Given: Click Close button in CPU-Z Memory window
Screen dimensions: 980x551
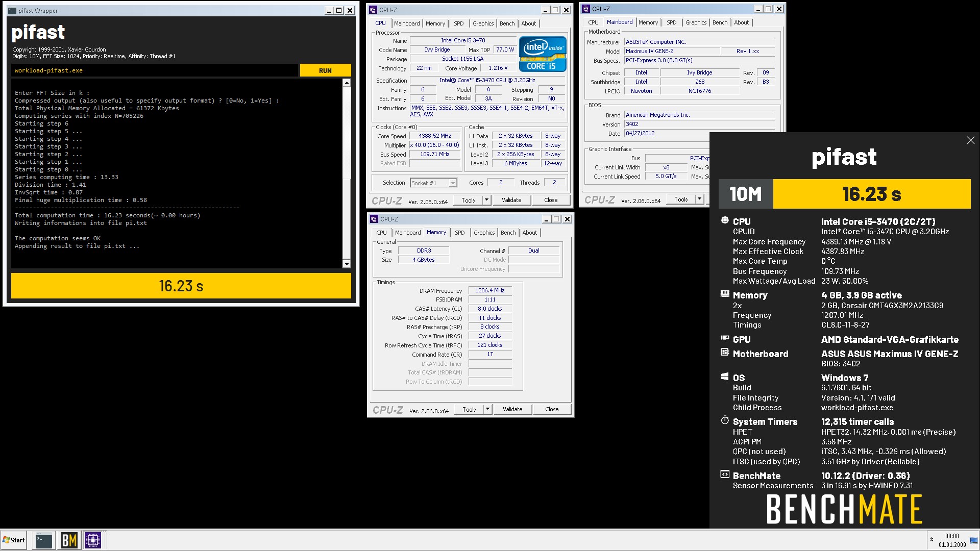Looking at the screenshot, I should (x=552, y=409).
